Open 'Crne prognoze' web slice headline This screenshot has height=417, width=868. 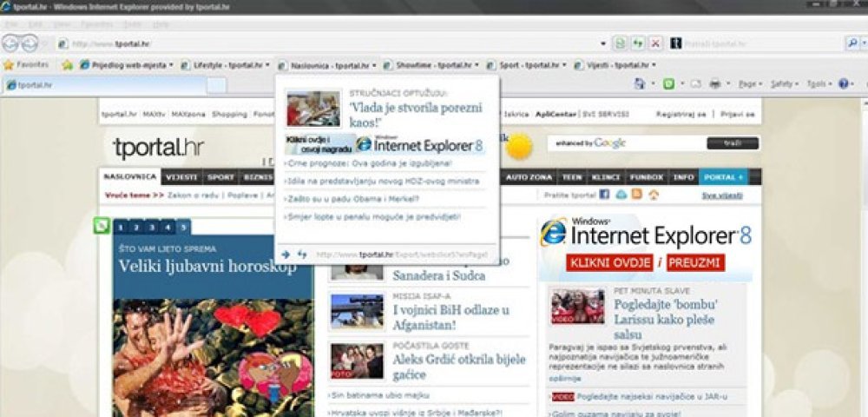click(369, 163)
